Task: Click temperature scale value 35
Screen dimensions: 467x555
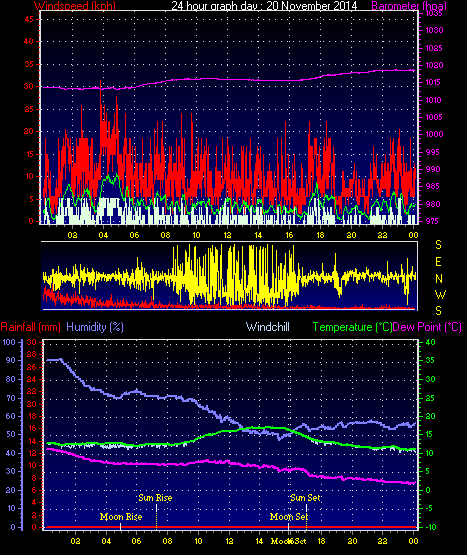Action: pyautogui.click(x=430, y=360)
